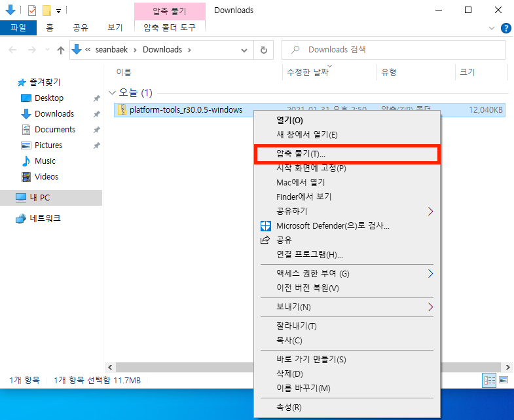The image size is (514, 420).
Task: Go back with the left arrow
Action: [x=12, y=50]
